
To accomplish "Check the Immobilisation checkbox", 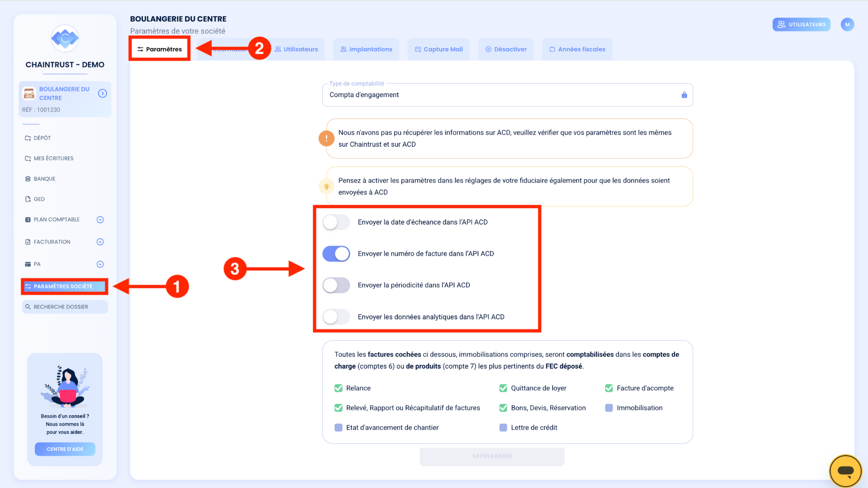I will 609,408.
